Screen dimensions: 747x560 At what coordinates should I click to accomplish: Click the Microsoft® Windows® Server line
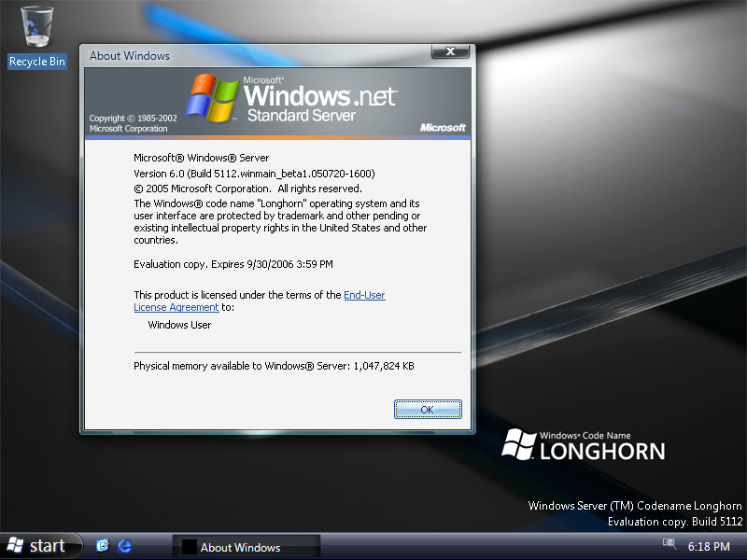201,158
